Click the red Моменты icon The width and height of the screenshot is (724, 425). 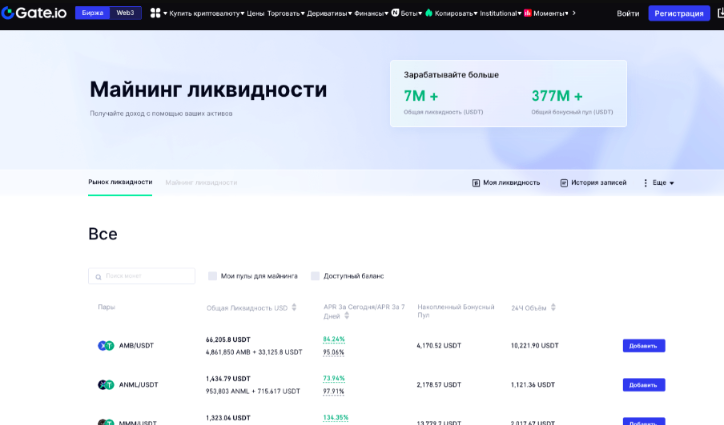coord(528,13)
